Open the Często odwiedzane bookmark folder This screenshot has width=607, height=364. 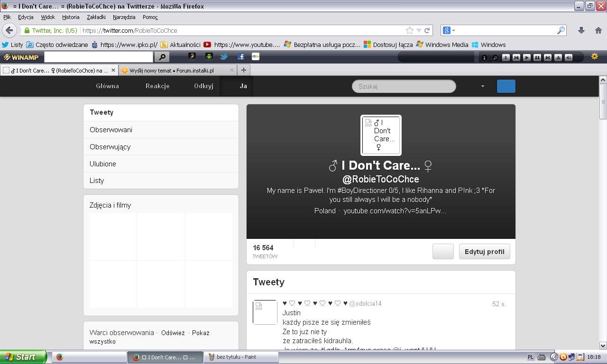click(x=57, y=45)
